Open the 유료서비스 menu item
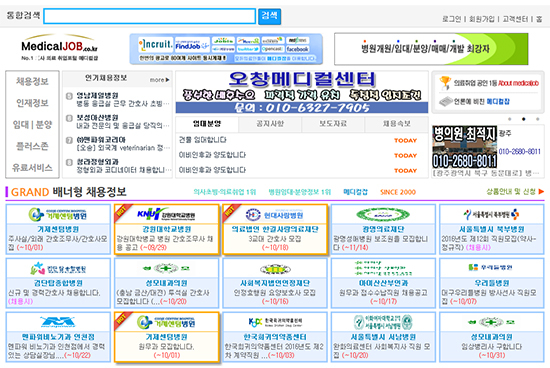 point(32,168)
